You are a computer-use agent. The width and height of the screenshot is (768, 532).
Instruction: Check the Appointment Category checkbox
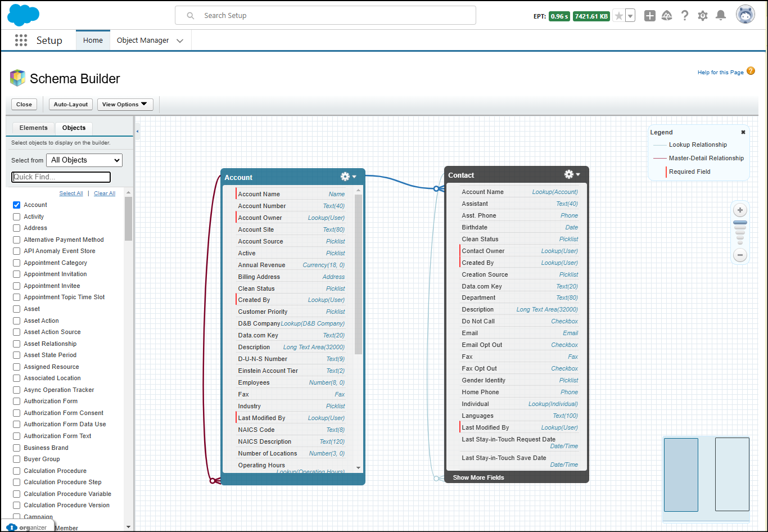[x=17, y=263]
